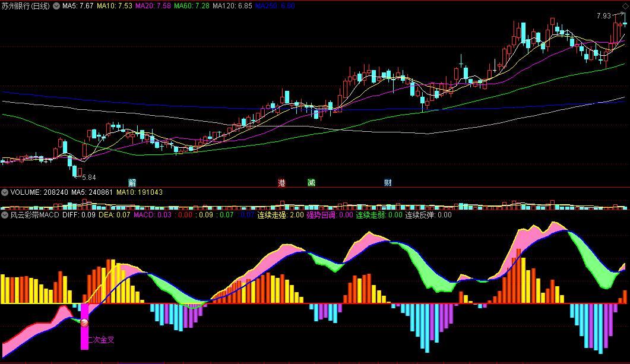Click the 强势回调: 0.00 readout
Image resolution: width=630 pixels, height=364 pixels.
(330, 215)
